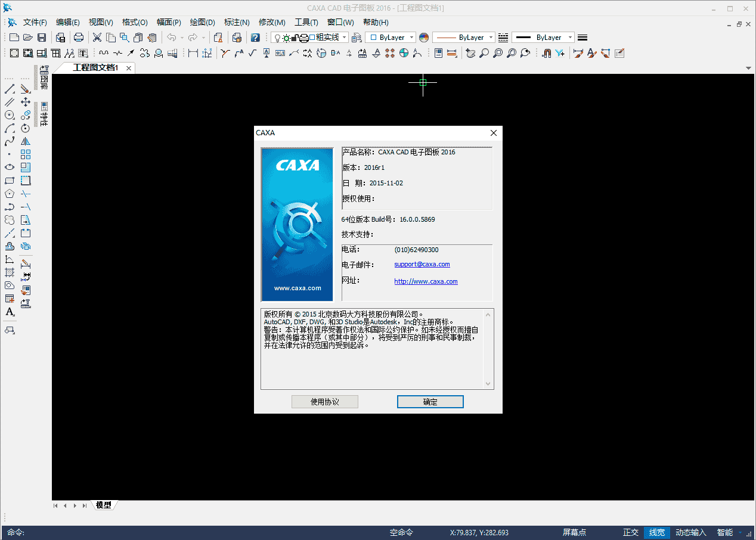Viewport: 756px width, 540px height.
Task: Open a document with the Open file icon
Action: coord(28,37)
